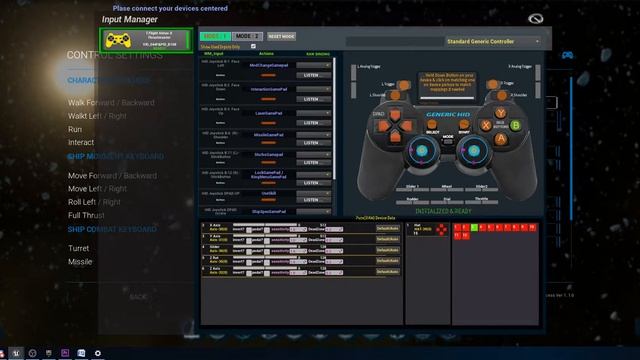
Task: Click the blue gamepad icon right of panel
Action: click(567, 55)
